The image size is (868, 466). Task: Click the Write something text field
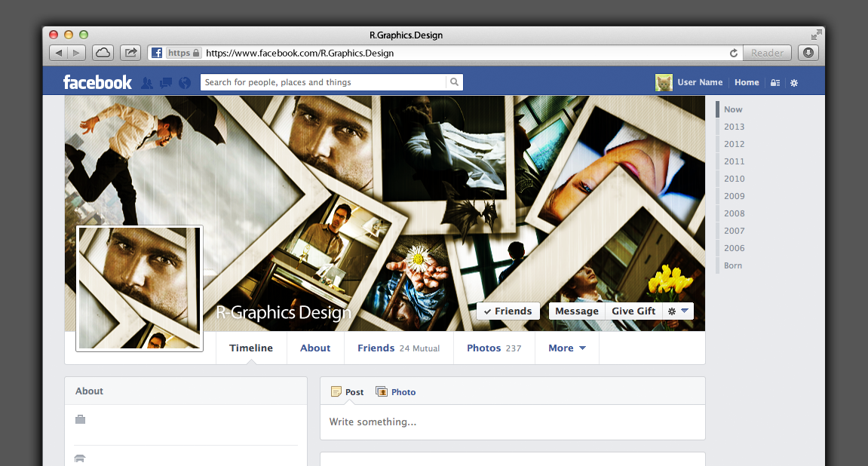pos(512,422)
